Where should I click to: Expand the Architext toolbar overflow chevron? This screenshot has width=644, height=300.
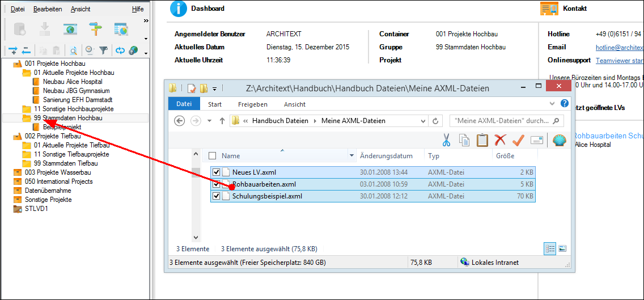(x=146, y=20)
